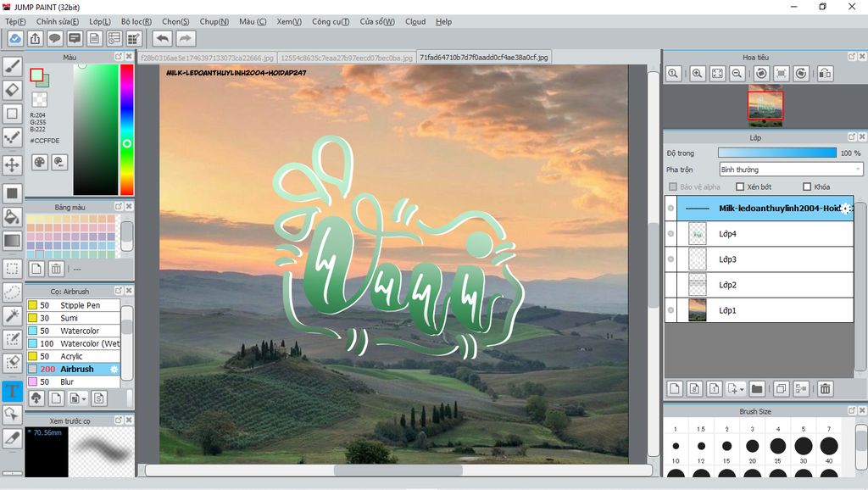Open the Chỉnh sửa(E) menu
868x490 pixels.
point(58,21)
